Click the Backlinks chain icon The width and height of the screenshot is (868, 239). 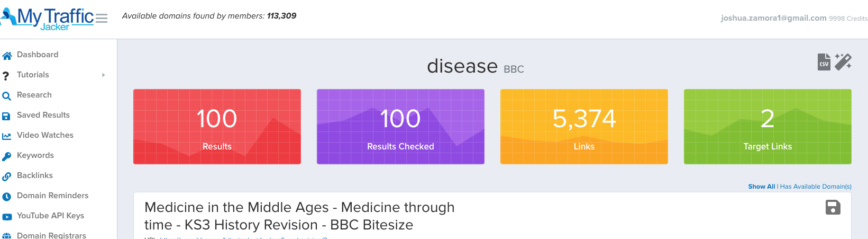click(7, 176)
